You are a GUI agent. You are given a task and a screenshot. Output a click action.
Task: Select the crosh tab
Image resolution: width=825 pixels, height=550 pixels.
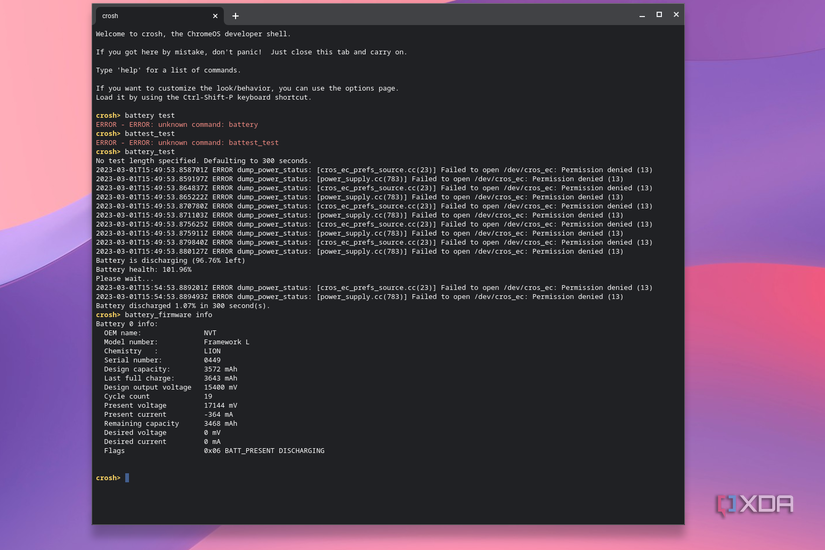pyautogui.click(x=150, y=16)
